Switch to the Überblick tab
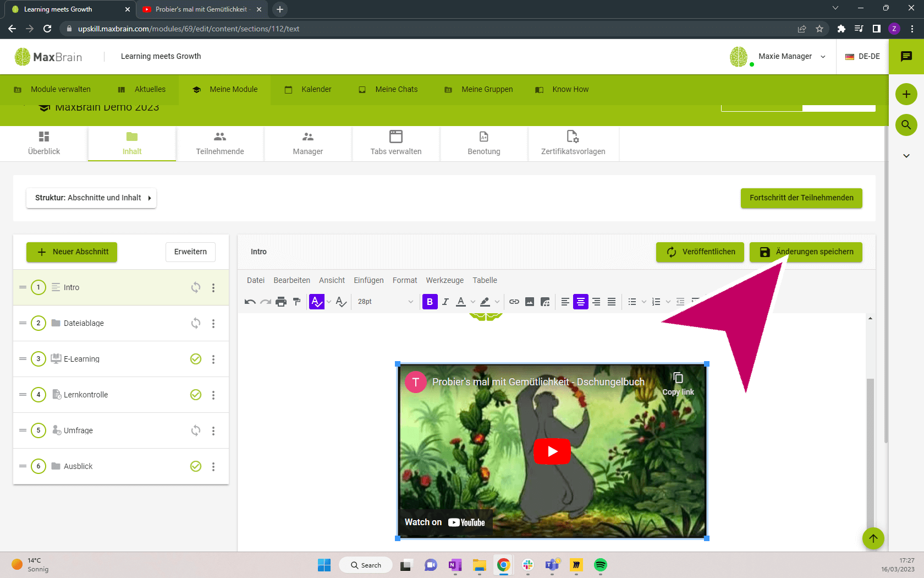 click(x=44, y=144)
